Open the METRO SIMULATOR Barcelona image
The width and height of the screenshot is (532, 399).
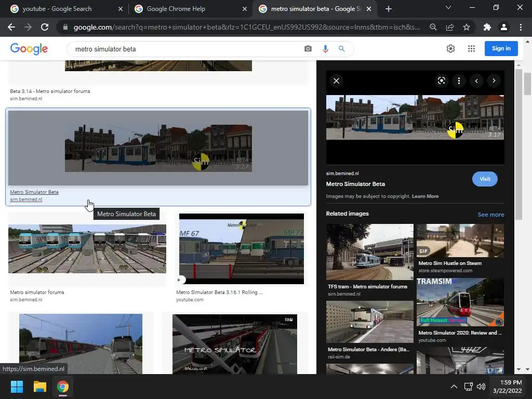pos(235,344)
